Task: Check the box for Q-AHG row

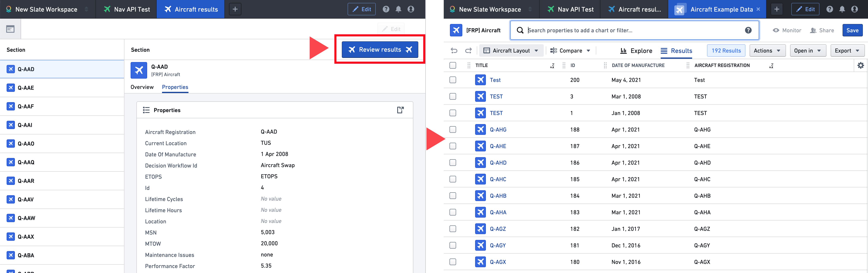Action: click(x=453, y=129)
